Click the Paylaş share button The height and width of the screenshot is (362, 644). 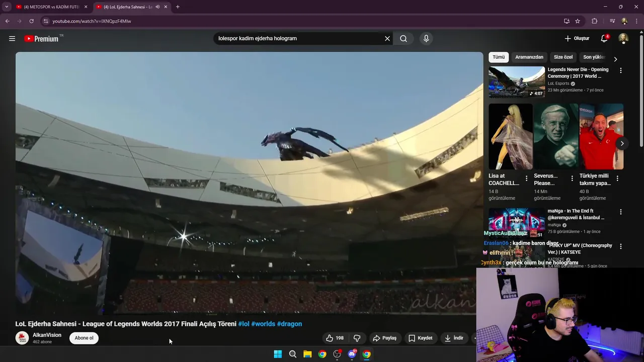(x=384, y=338)
